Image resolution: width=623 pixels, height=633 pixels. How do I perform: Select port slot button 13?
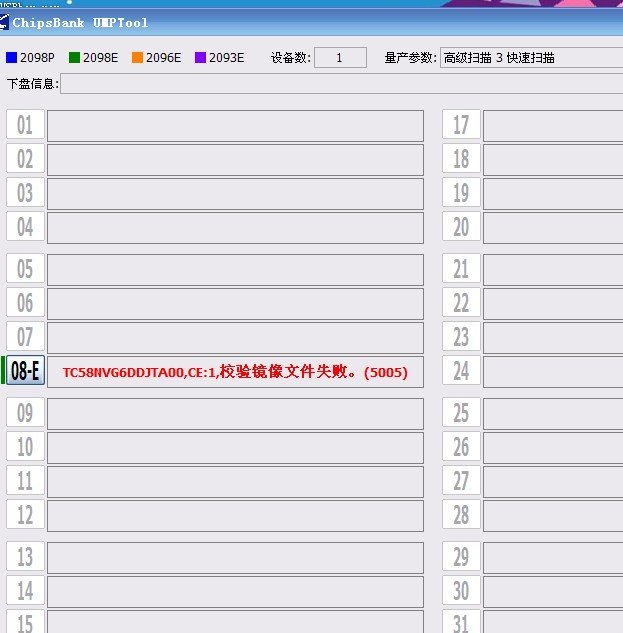(25, 558)
